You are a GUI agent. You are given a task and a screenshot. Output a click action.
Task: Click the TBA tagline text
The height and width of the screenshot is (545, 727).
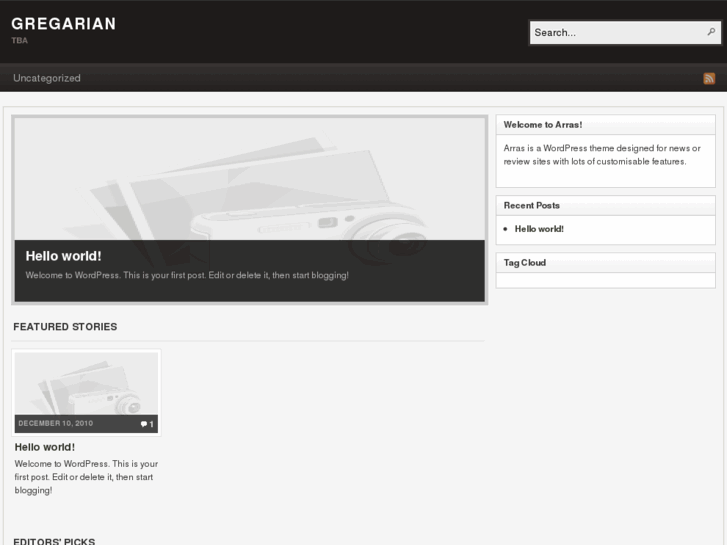[19, 40]
